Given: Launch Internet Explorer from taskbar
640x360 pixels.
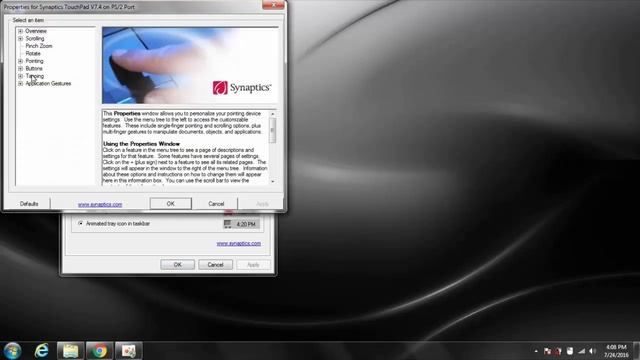Looking at the screenshot, I should point(42,351).
